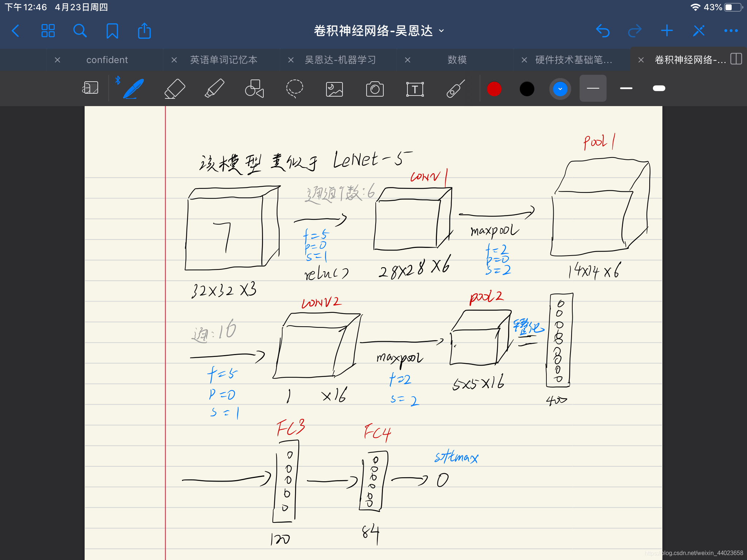Select the eraser tool
Screen dimensions: 747x560
pos(174,88)
